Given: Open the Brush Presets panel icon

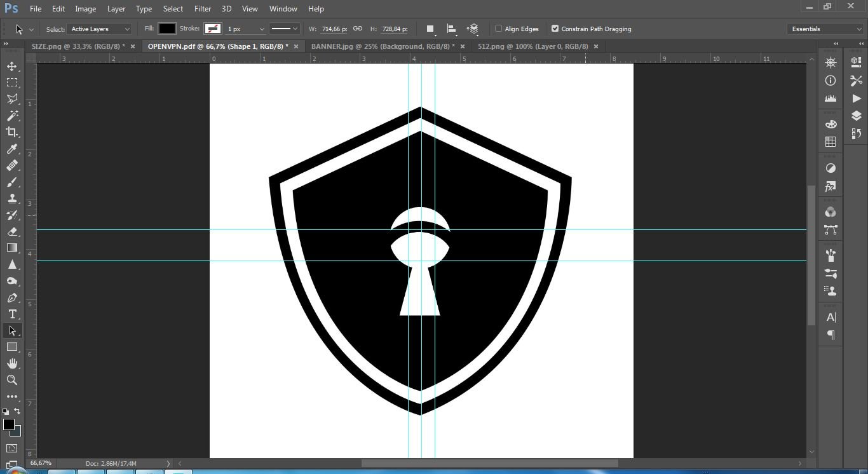Looking at the screenshot, I should pos(831,273).
